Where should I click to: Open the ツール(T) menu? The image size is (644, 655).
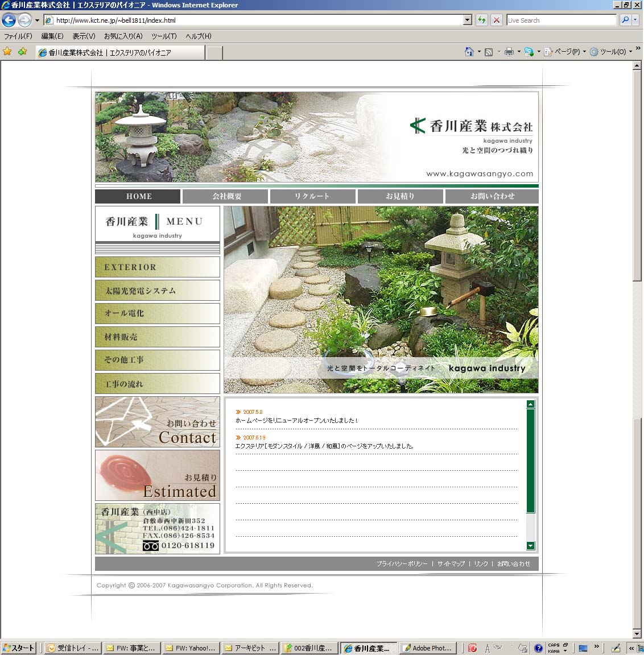pyautogui.click(x=164, y=36)
